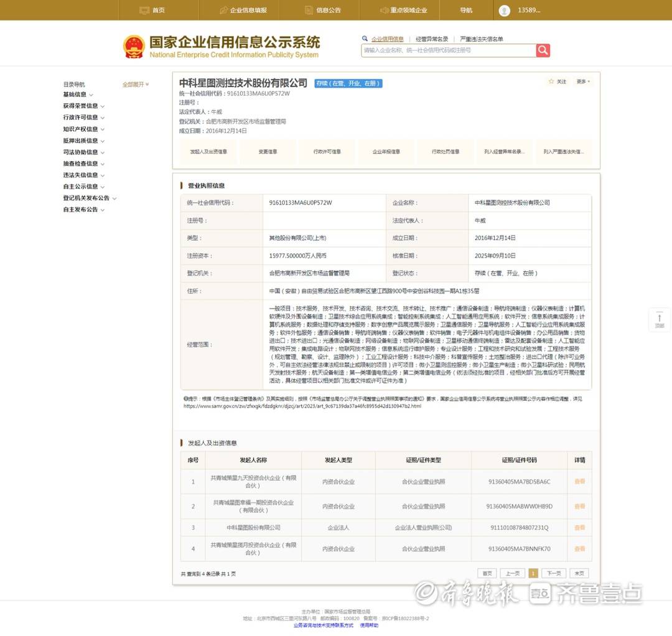Click the national emblem logo

(x=134, y=47)
